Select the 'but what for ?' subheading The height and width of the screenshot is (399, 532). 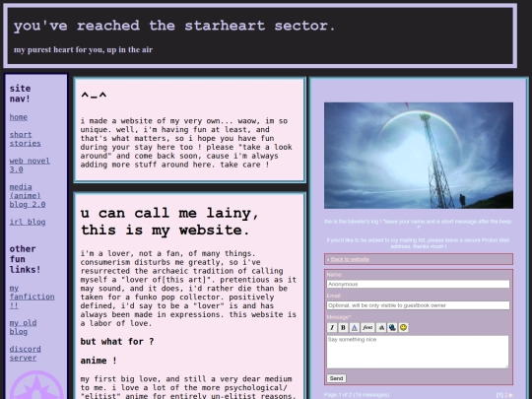(x=117, y=341)
